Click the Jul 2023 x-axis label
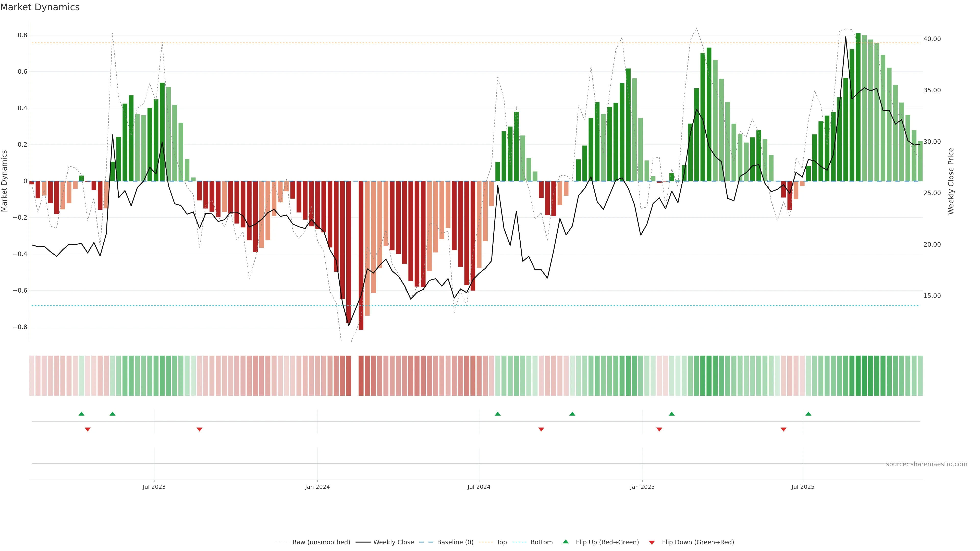The width and height of the screenshot is (980, 551). coord(154,487)
